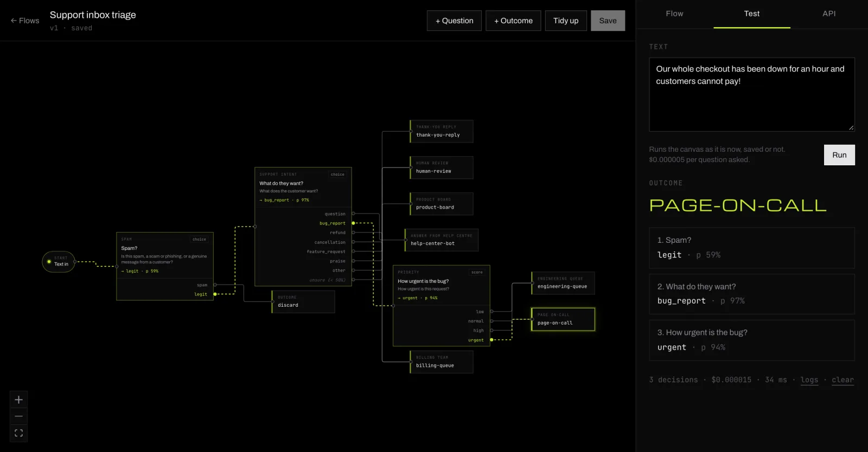
Task: Click the cancellation output port
Action: [x=353, y=242]
